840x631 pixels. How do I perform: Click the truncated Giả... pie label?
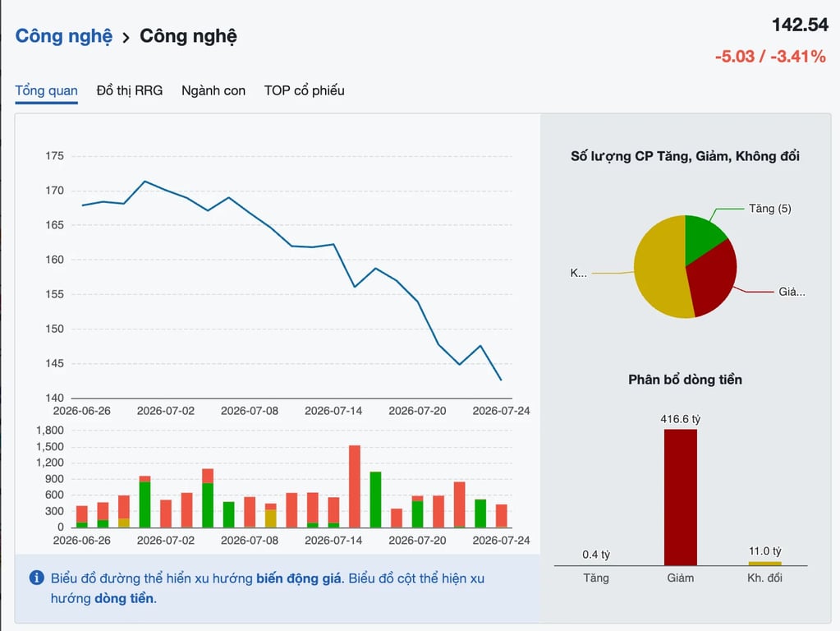(x=792, y=292)
